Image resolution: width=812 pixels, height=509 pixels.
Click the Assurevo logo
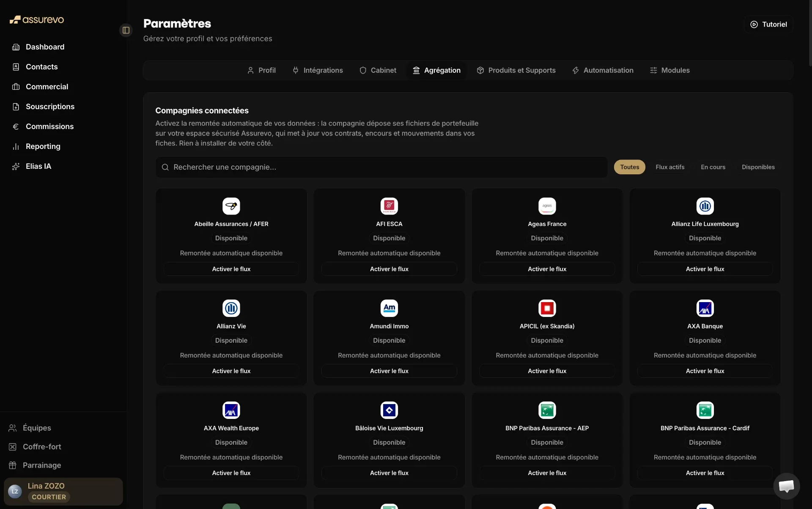click(37, 19)
